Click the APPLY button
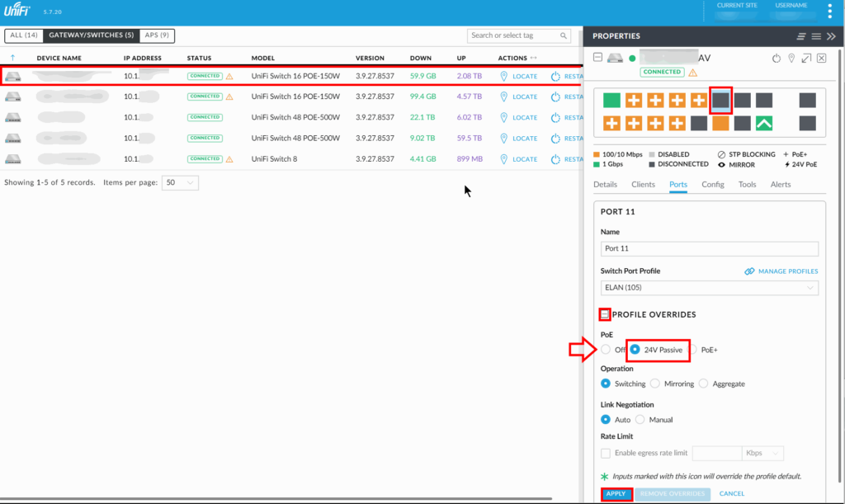Screen dimensions: 845x504 616,494
